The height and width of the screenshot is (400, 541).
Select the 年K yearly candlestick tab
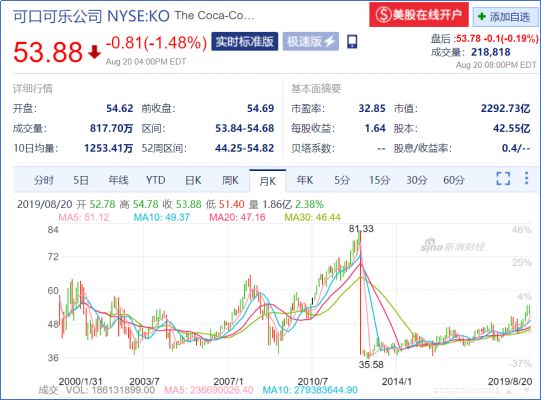click(305, 180)
